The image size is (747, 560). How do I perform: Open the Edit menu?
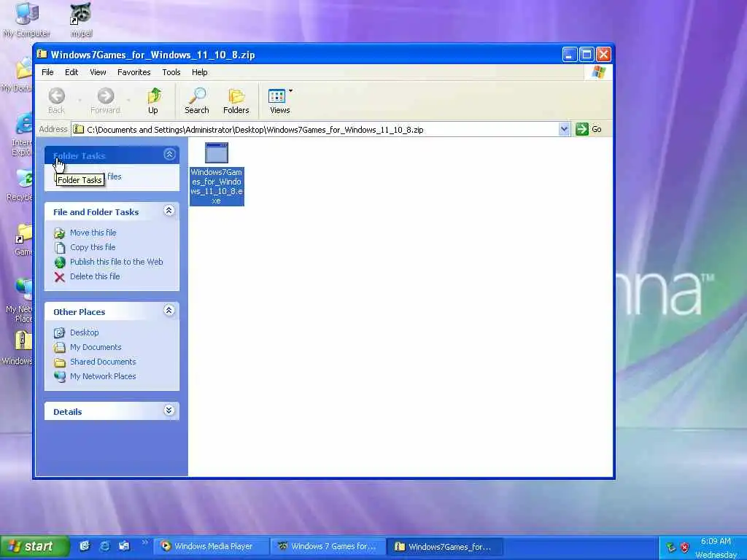71,72
